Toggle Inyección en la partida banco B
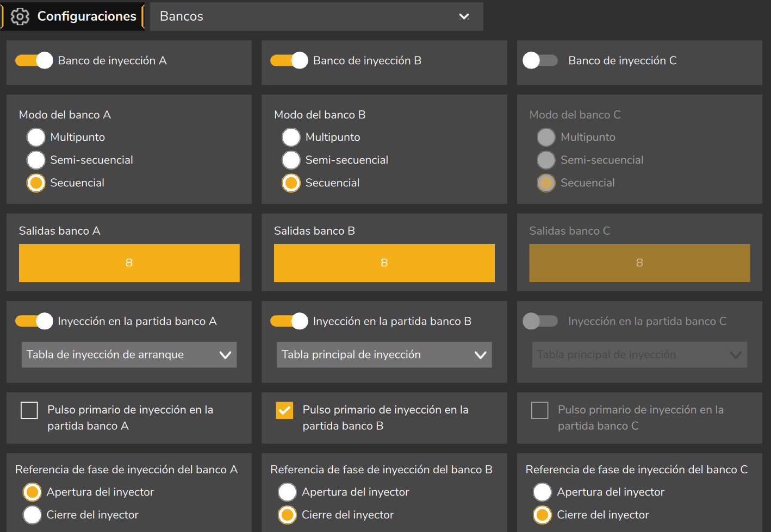Screen dimensions: 771x532 point(289,321)
